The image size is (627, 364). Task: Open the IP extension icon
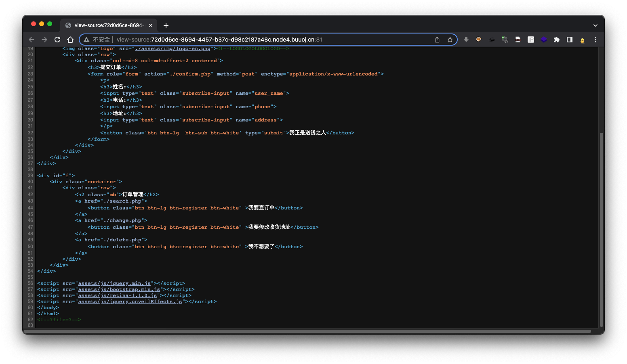click(531, 40)
